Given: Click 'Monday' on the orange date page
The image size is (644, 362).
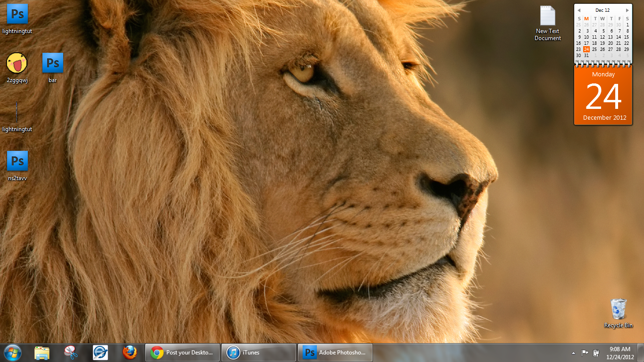Looking at the screenshot, I should tap(603, 74).
